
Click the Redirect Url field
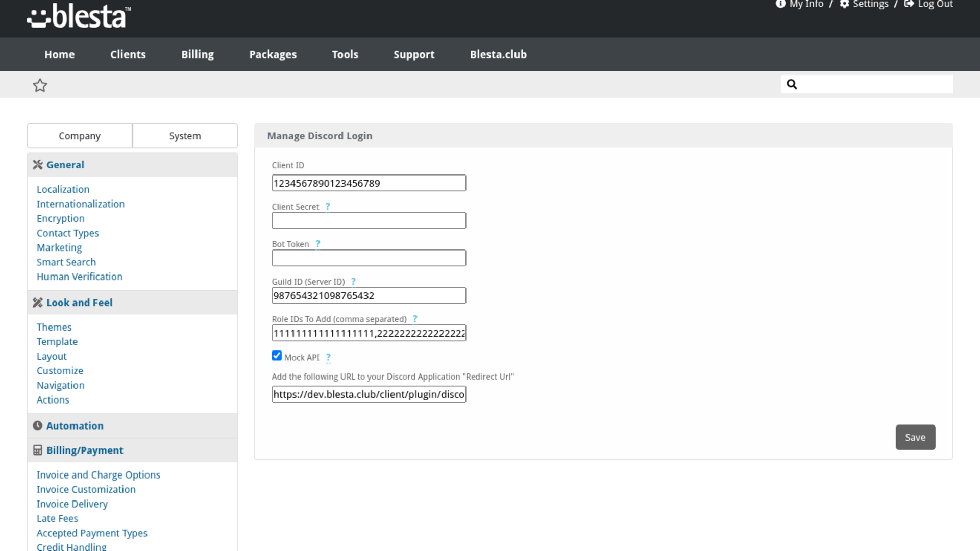click(x=369, y=394)
